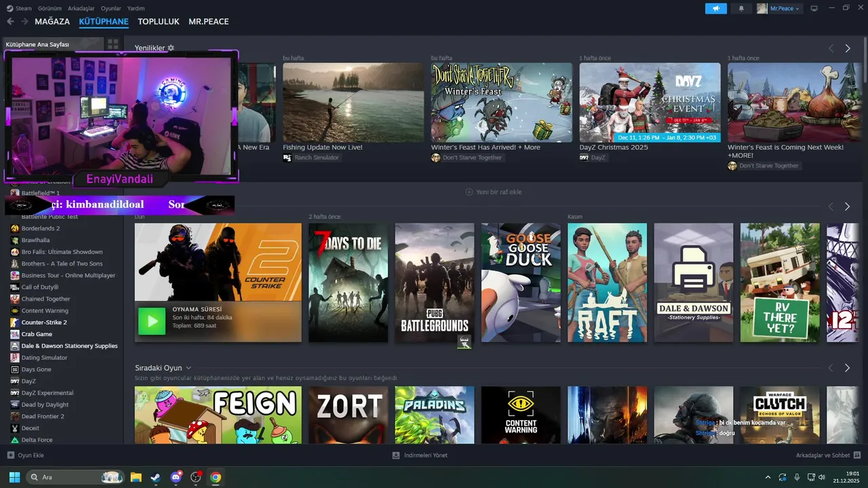Open the Arkadaşlar menu
The height and width of the screenshot is (488, 868).
tap(81, 9)
